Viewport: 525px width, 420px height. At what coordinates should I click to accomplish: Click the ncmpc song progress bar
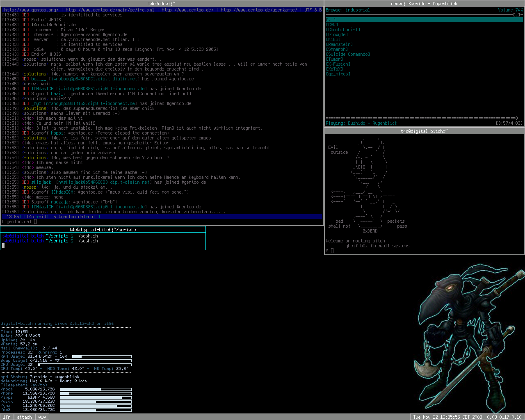pos(424,118)
